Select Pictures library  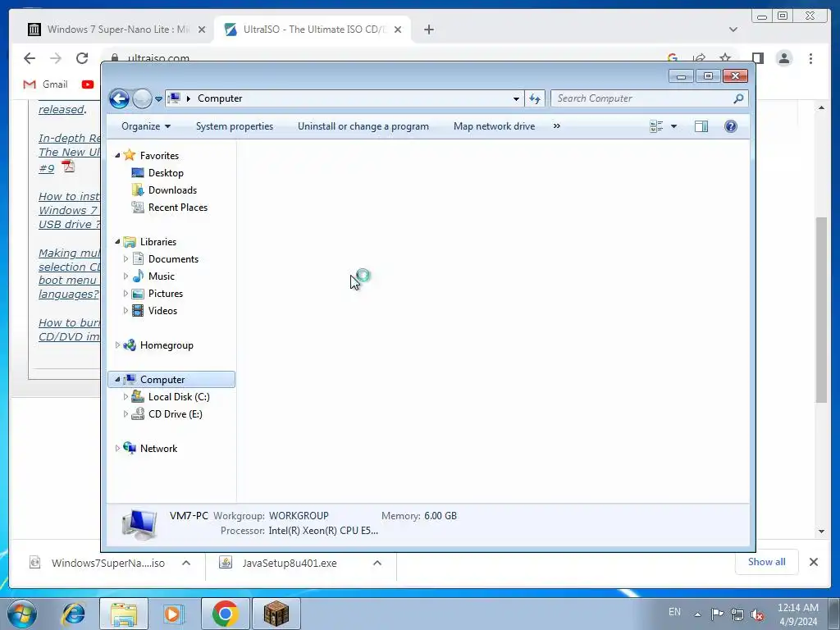[x=165, y=294]
